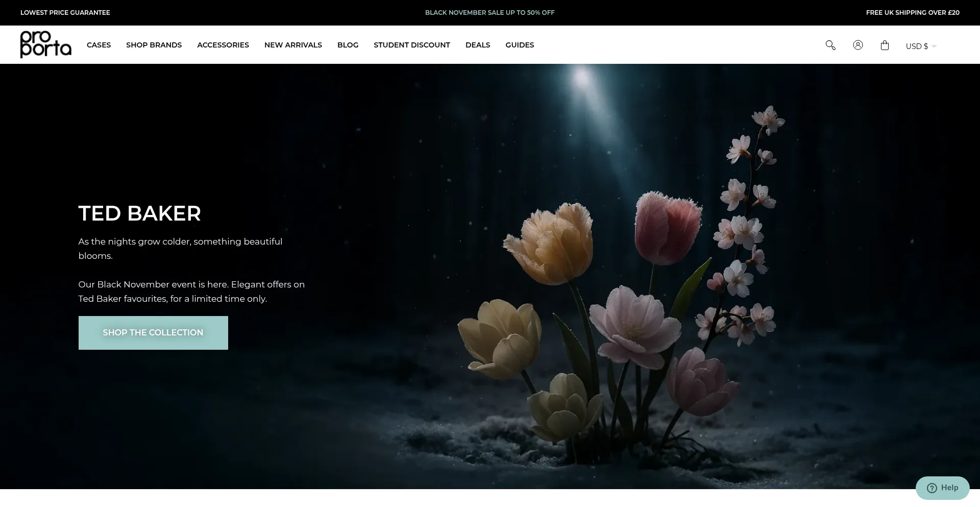Click the currency dropdown arrow
Screen dimensions: 980x507
934,46
